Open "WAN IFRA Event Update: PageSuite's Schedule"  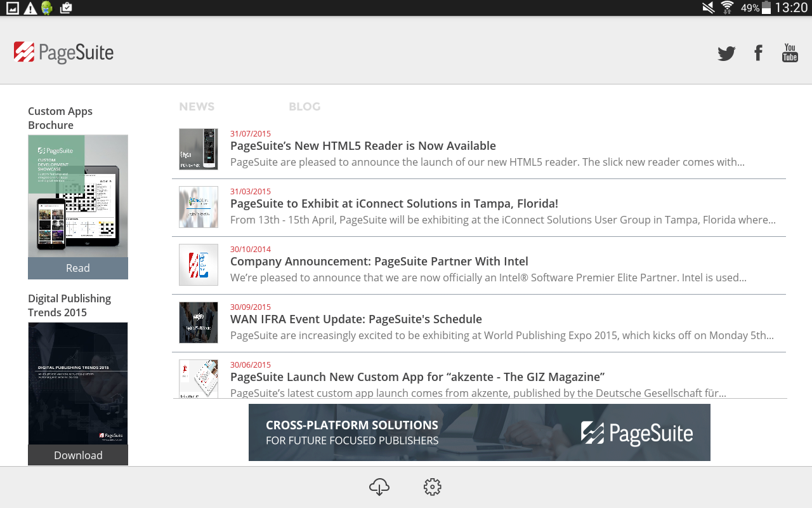click(x=356, y=319)
